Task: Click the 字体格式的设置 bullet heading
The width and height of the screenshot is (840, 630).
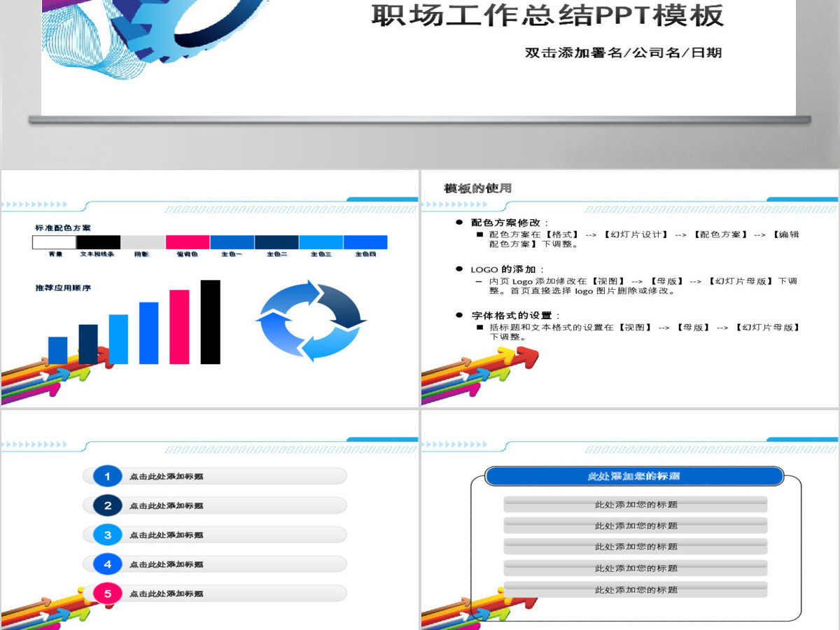Action: point(515,316)
